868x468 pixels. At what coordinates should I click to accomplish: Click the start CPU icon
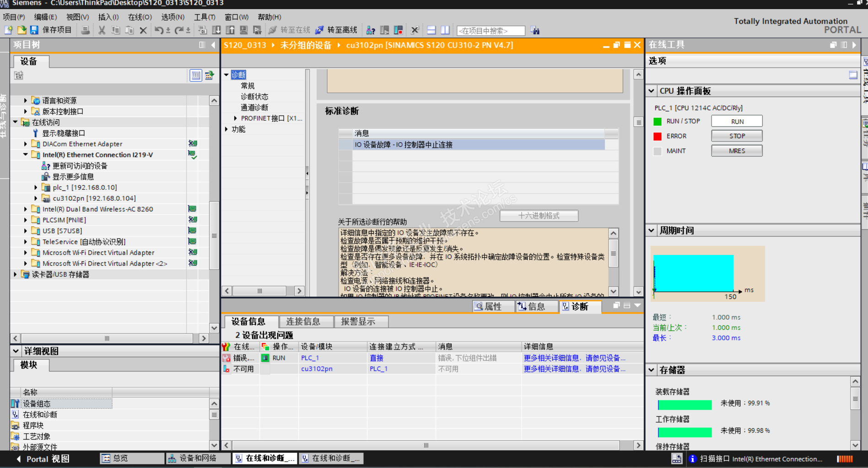pyautogui.click(x=384, y=30)
